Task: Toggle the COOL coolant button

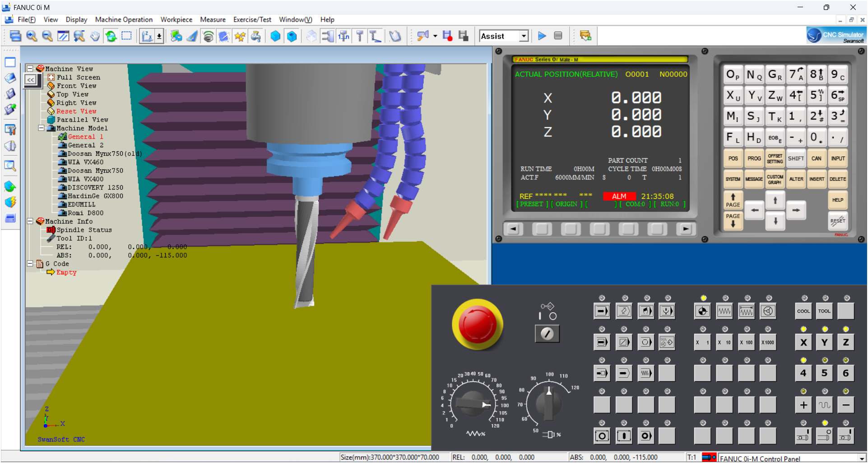Action: point(803,311)
